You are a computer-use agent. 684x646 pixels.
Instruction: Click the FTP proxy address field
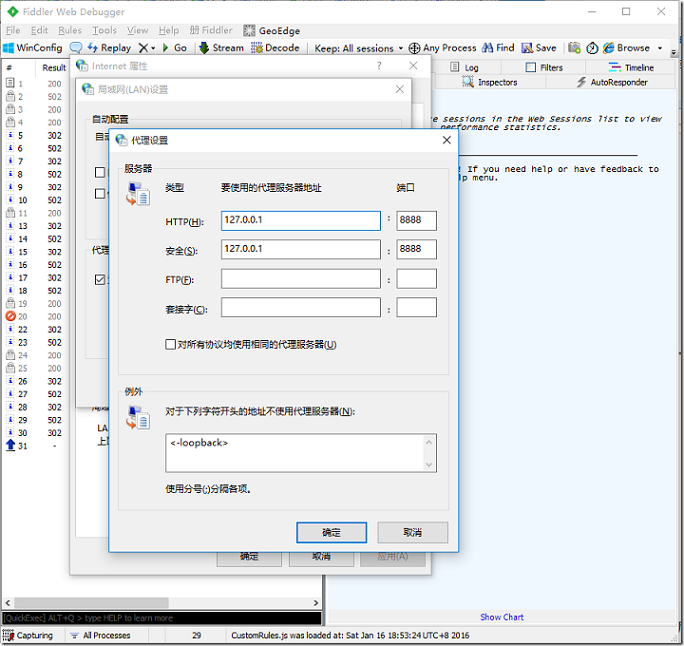[301, 279]
